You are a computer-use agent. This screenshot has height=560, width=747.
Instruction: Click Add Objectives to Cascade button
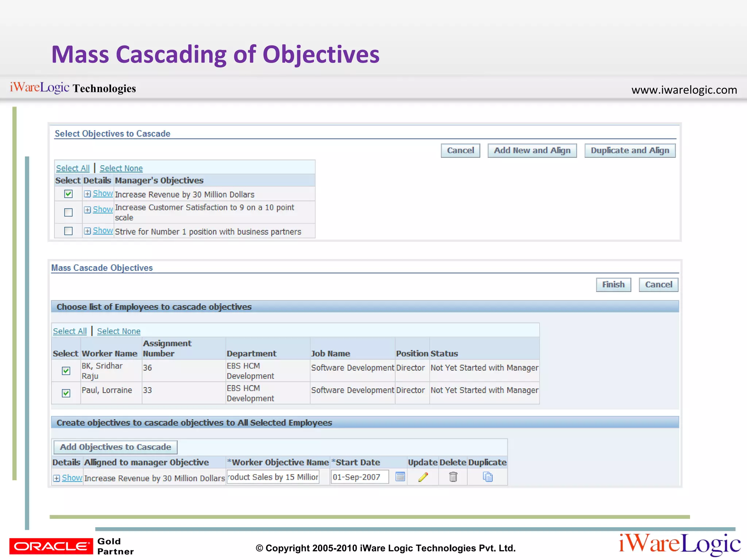click(x=116, y=447)
